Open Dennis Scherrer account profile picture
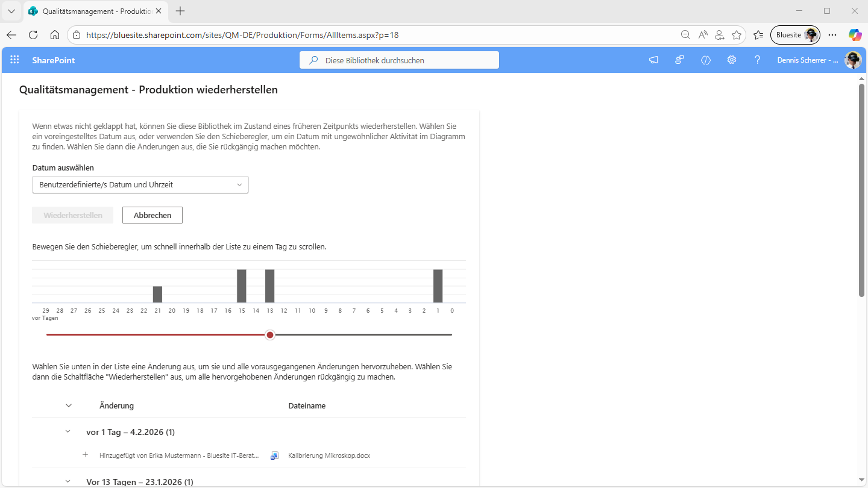Viewport: 868px width, 488px height. pyautogui.click(x=852, y=60)
